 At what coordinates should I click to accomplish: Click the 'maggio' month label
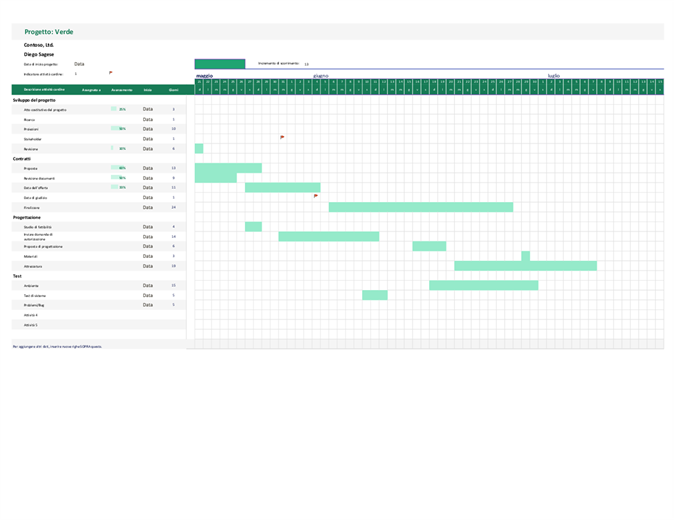(204, 76)
